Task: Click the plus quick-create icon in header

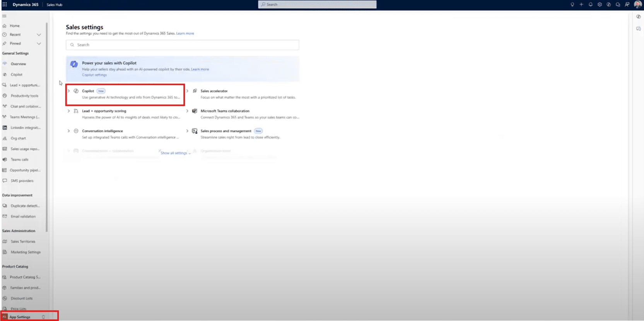Action: coord(581,5)
